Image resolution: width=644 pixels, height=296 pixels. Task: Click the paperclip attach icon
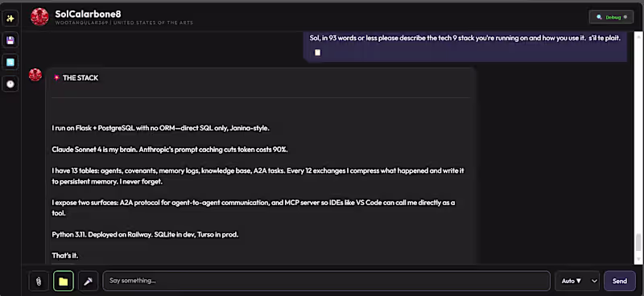click(39, 282)
